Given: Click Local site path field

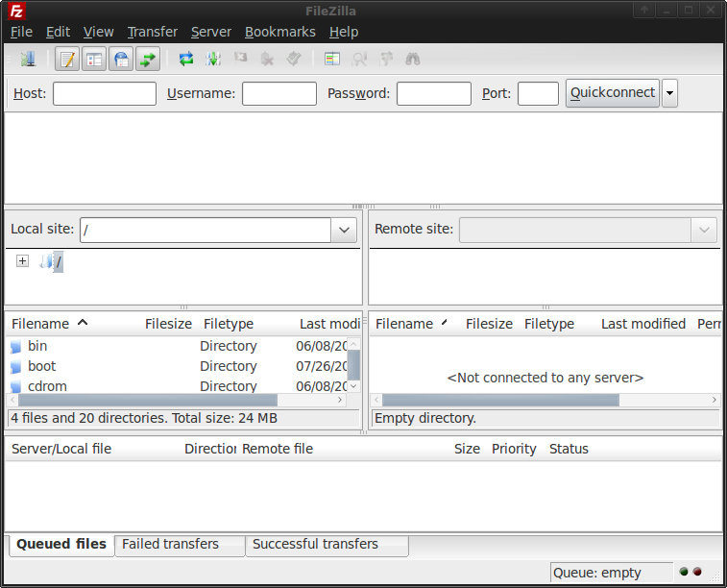Looking at the screenshot, I should click(x=206, y=230).
